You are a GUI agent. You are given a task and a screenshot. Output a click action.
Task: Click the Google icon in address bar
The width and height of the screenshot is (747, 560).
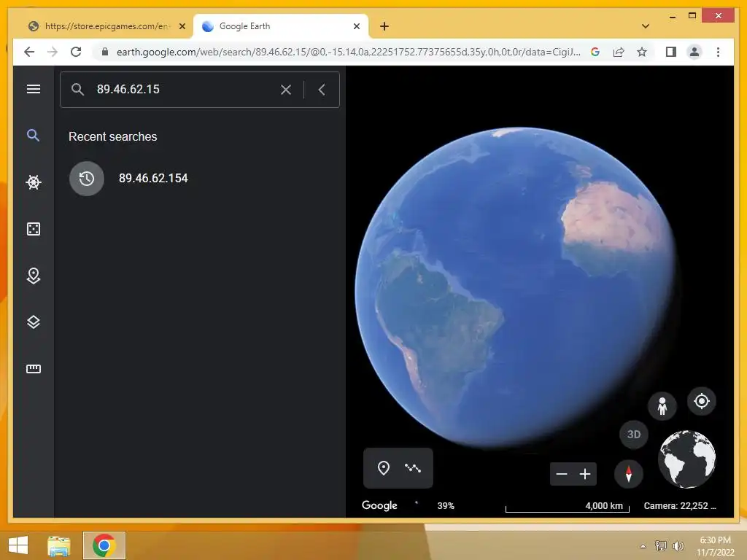point(595,52)
